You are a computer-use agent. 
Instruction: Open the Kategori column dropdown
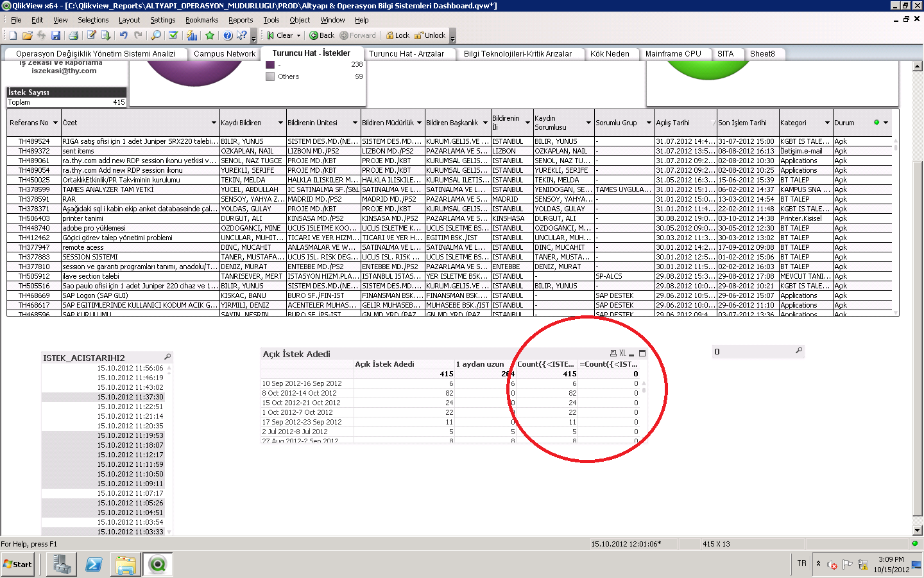point(827,123)
